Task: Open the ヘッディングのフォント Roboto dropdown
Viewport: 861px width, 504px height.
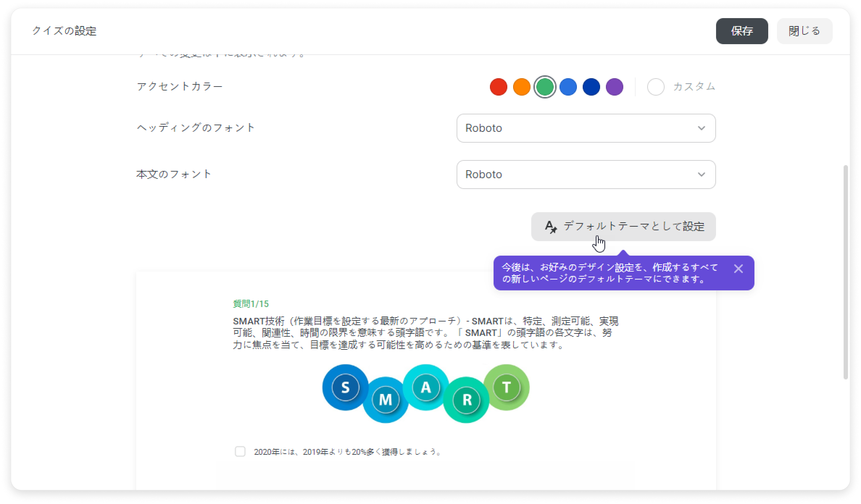Action: (x=586, y=128)
